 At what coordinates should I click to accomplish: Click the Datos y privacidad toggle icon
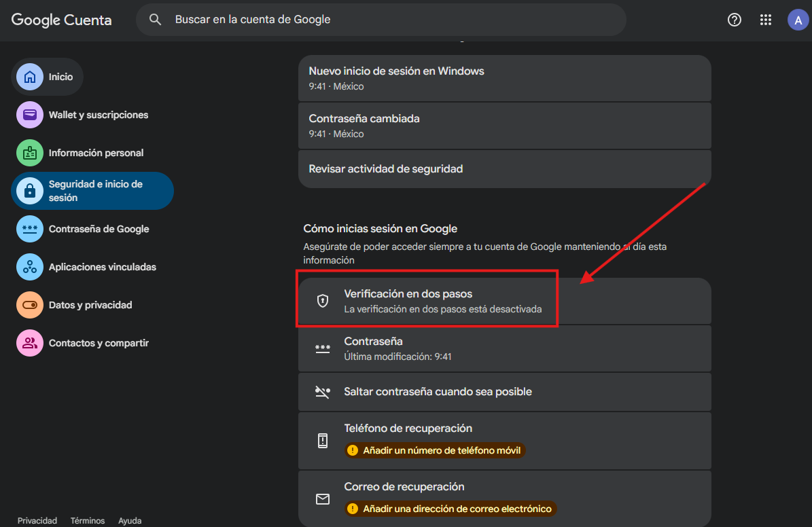[x=30, y=305]
